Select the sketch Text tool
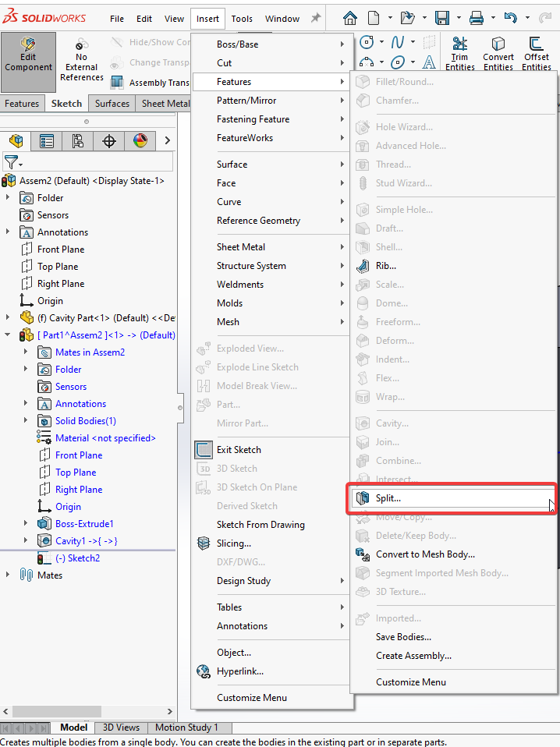Image resolution: width=560 pixels, height=747 pixels. [x=429, y=62]
